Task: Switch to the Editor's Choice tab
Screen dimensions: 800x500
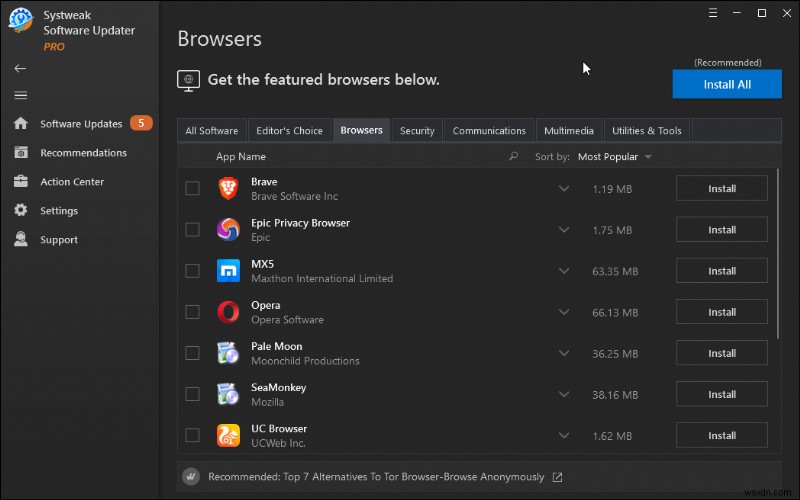Action: 289,131
